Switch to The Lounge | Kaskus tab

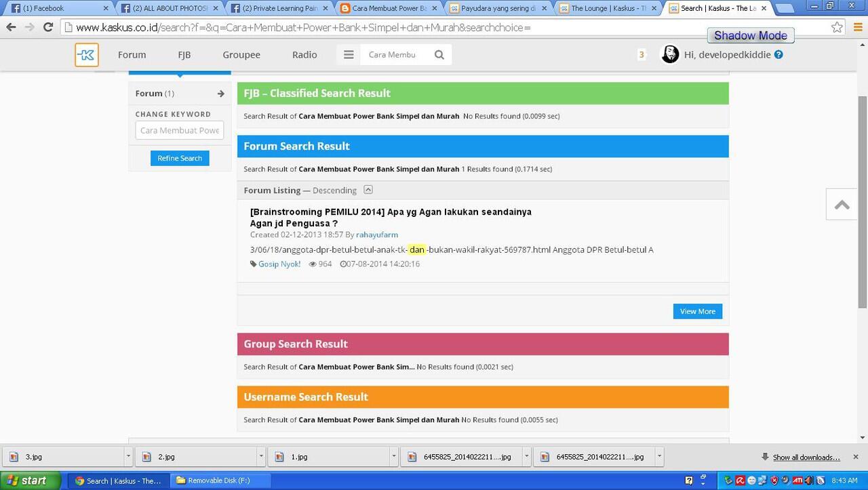[607, 8]
